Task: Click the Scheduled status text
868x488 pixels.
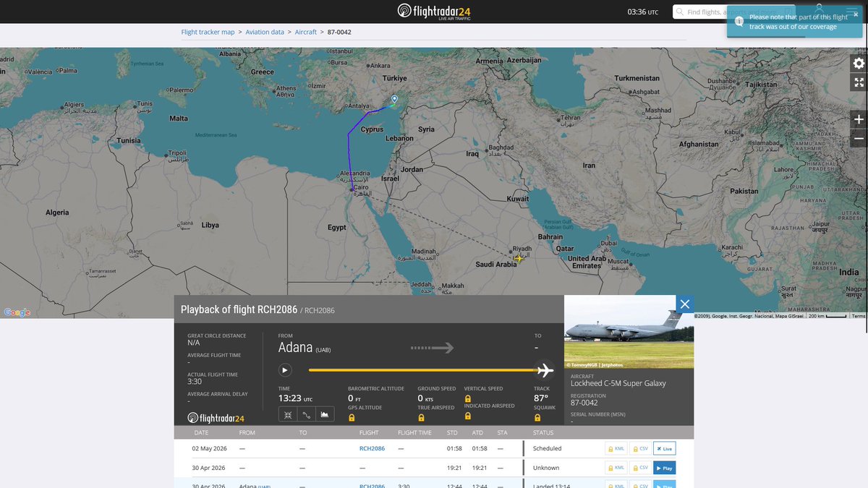Action: click(547, 448)
